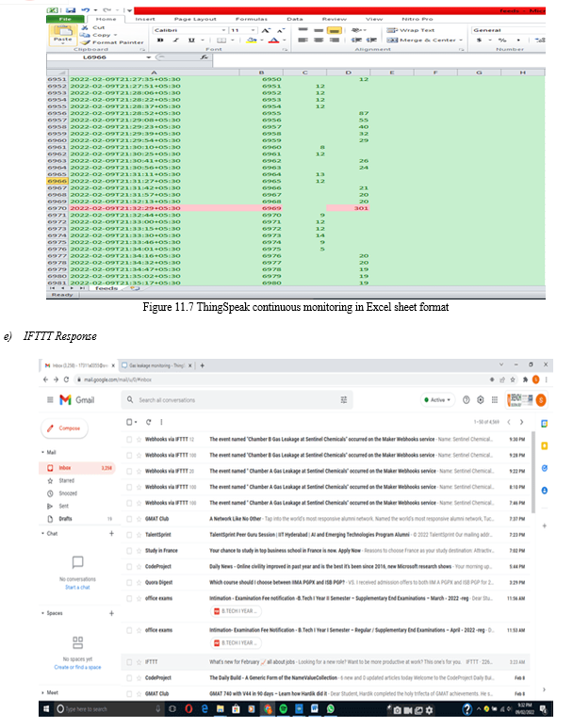The image size is (573, 728).
Task: Click the Gmail refresh icon
Action: [x=149, y=422]
